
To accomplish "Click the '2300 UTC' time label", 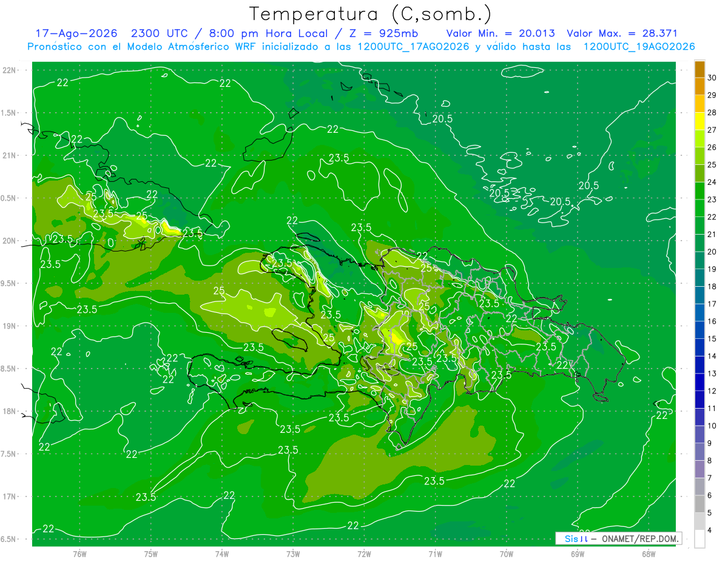I will tap(160, 33).
